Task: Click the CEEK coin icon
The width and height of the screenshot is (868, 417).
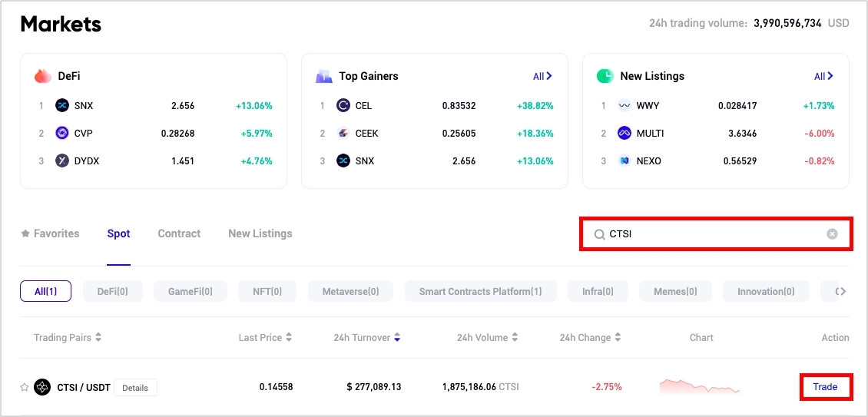Action: [343, 133]
